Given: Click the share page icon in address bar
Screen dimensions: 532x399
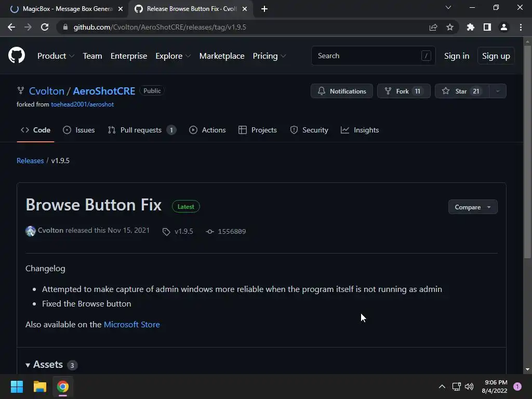Looking at the screenshot, I should (x=433, y=27).
